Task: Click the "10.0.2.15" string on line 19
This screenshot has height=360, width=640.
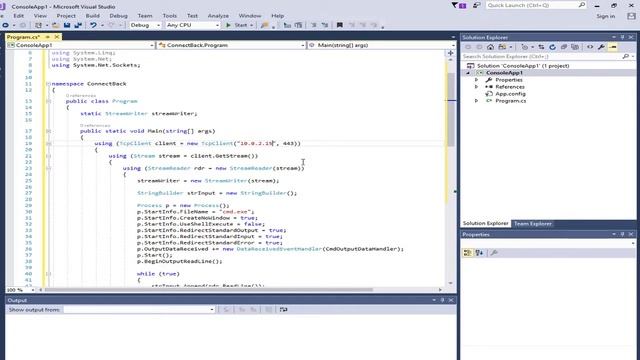Action: pos(257,144)
